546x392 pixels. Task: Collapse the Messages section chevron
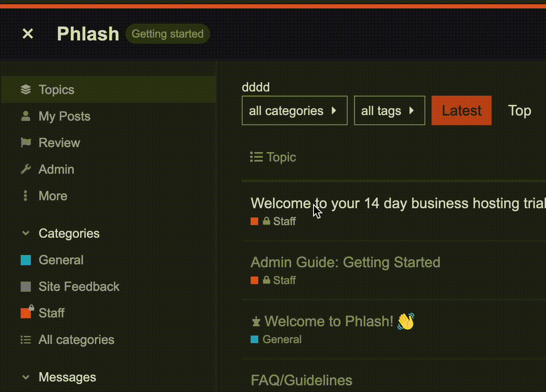point(26,377)
